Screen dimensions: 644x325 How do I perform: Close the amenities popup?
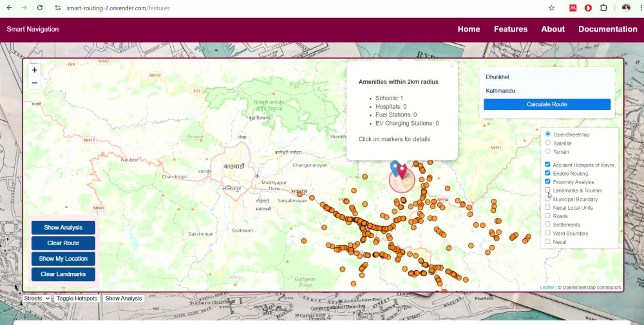[x=452, y=66]
